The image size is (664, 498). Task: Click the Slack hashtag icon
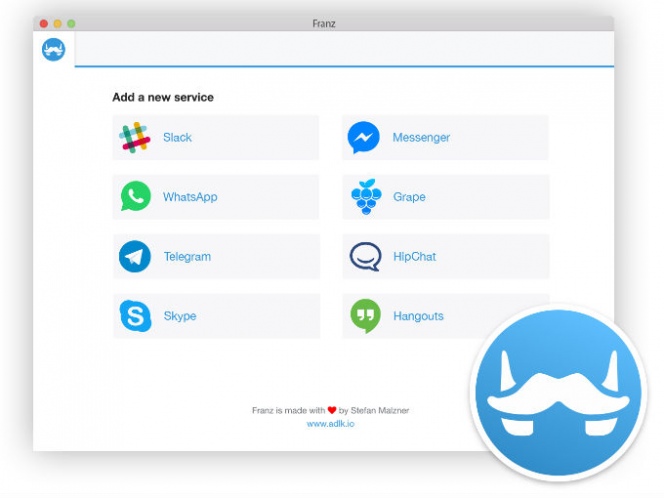(x=134, y=138)
